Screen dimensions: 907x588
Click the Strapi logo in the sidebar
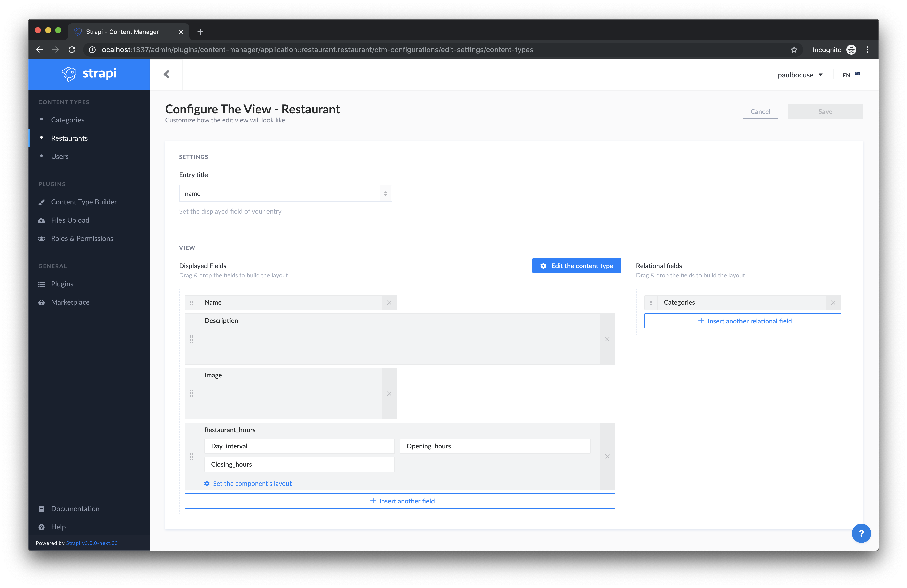(89, 74)
